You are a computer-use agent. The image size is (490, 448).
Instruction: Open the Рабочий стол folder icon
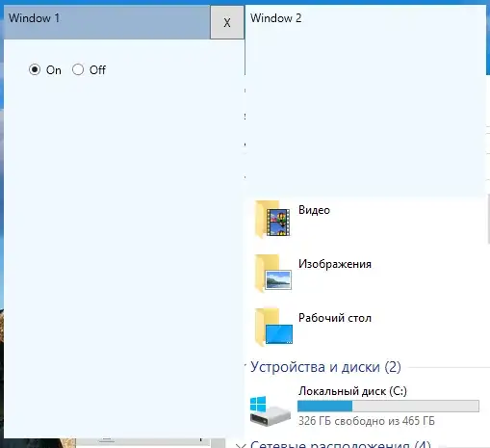[273, 327]
